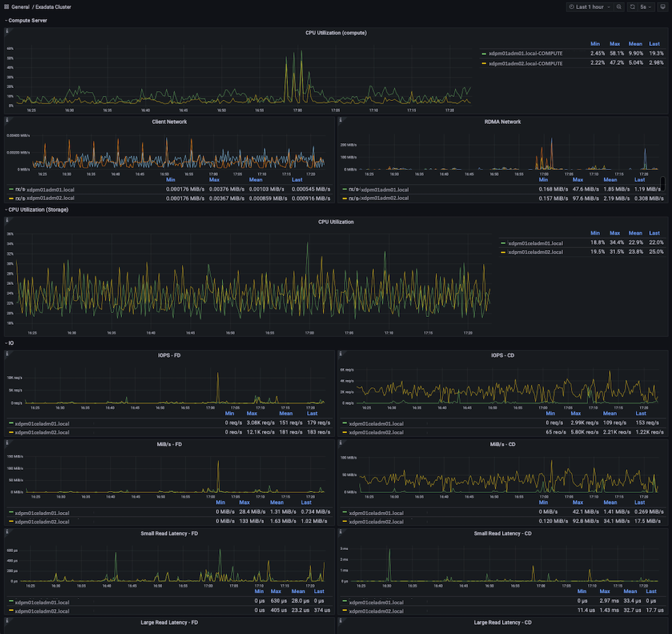
Task: Refresh the dashboard now
Action: pos(633,7)
